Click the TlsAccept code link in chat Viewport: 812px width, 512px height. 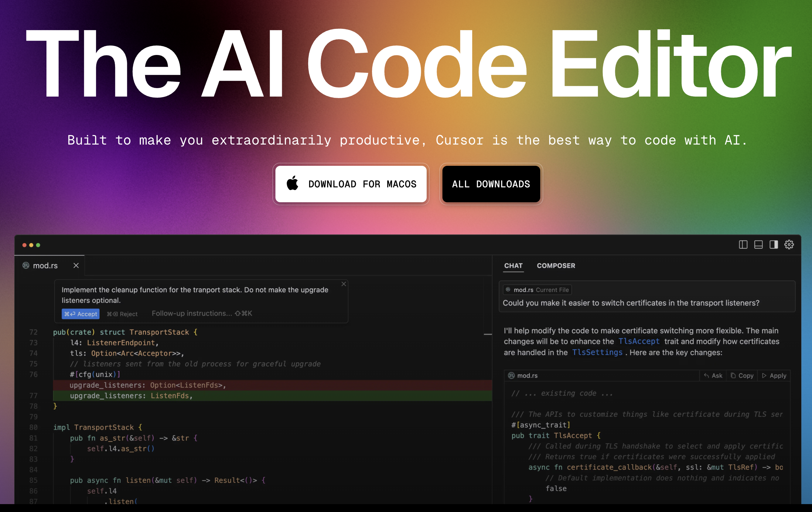pos(639,341)
